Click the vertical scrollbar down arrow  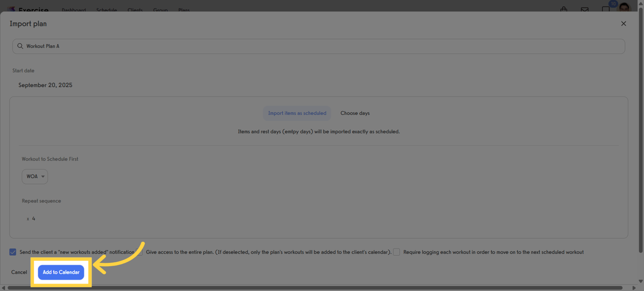click(x=641, y=281)
